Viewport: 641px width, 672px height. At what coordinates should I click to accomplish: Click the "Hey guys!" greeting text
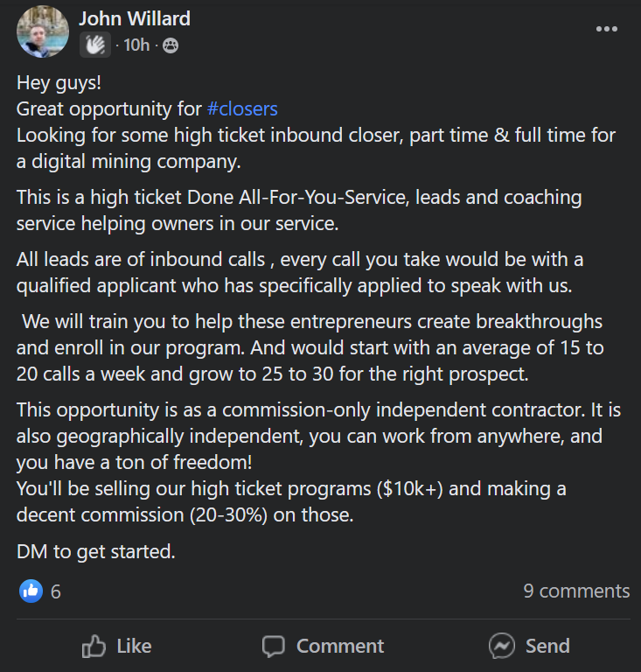(60, 84)
